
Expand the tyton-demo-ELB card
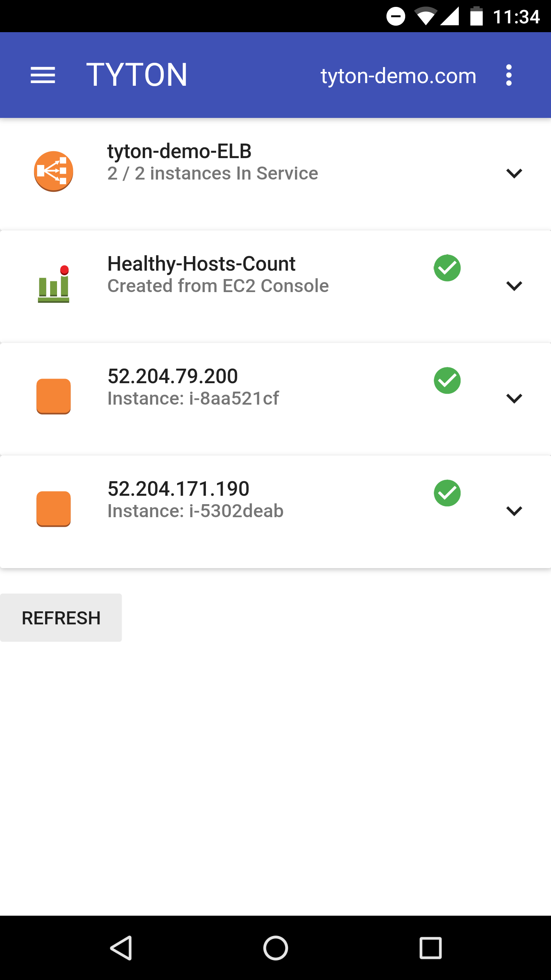514,173
